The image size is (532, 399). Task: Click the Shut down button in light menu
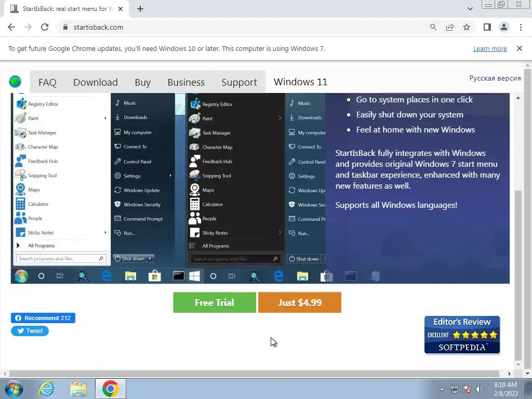(129, 259)
